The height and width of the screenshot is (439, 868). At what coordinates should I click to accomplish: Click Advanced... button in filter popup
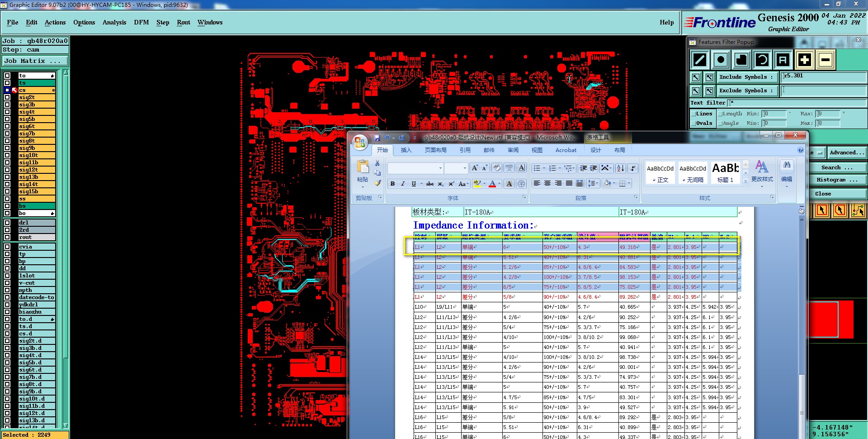(x=847, y=153)
